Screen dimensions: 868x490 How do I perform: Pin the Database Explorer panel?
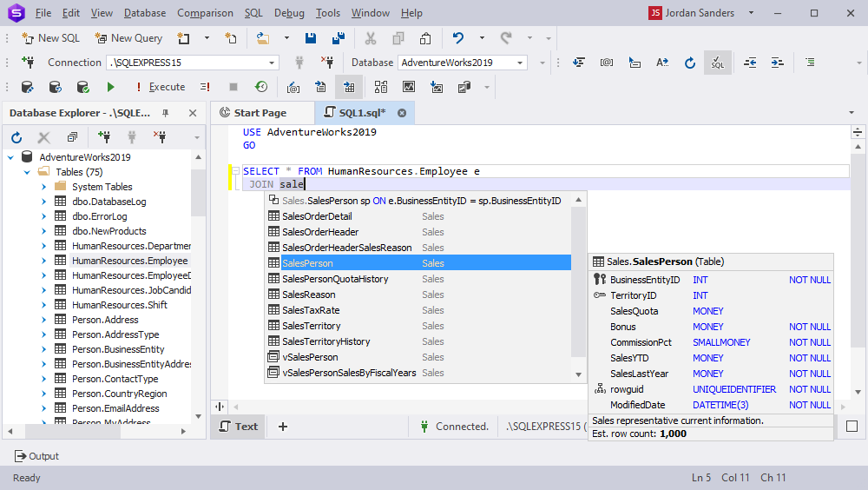coord(166,113)
